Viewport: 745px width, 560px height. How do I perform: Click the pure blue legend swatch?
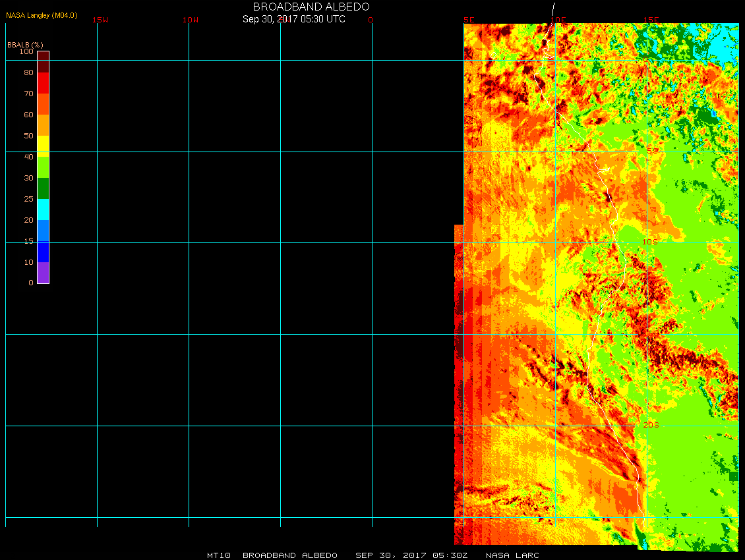tap(43, 252)
